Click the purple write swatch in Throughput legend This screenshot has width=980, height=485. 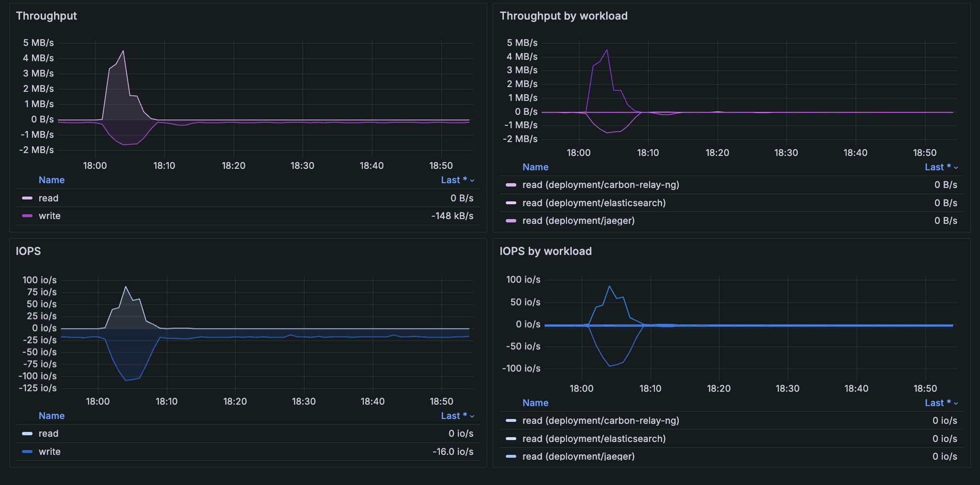[27, 216]
